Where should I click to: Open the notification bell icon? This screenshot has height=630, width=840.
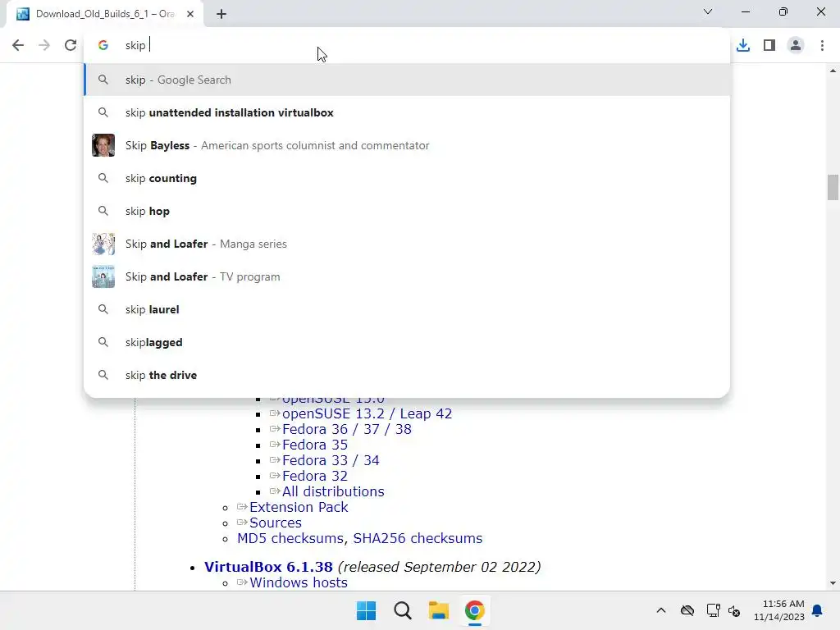coord(818,610)
